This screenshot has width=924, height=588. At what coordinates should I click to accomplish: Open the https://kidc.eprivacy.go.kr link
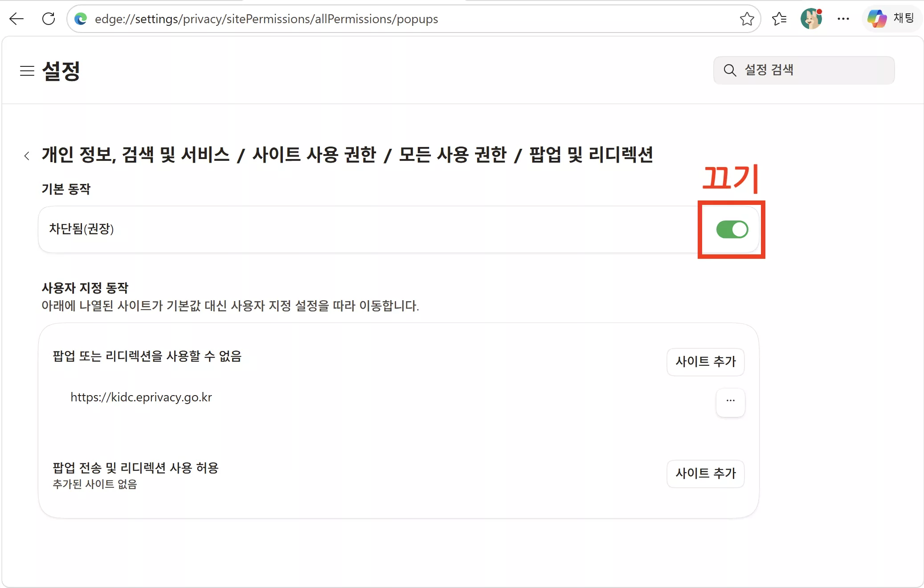click(x=141, y=397)
